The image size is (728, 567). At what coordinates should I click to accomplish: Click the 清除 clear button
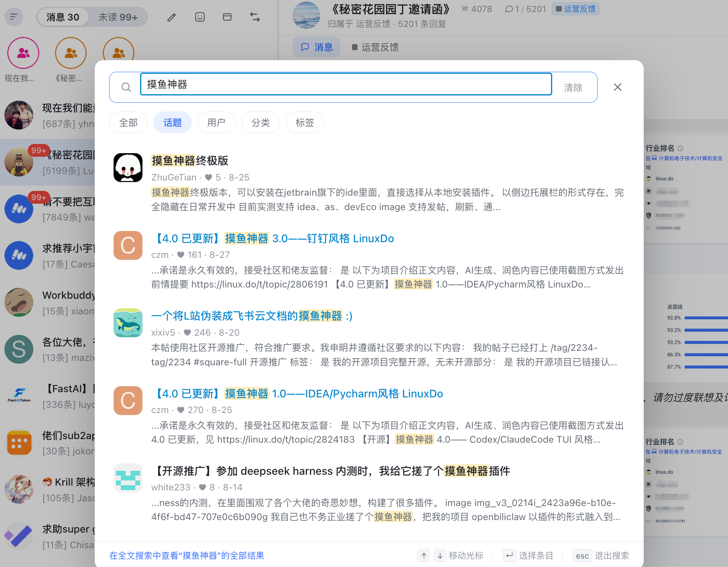[x=573, y=87]
